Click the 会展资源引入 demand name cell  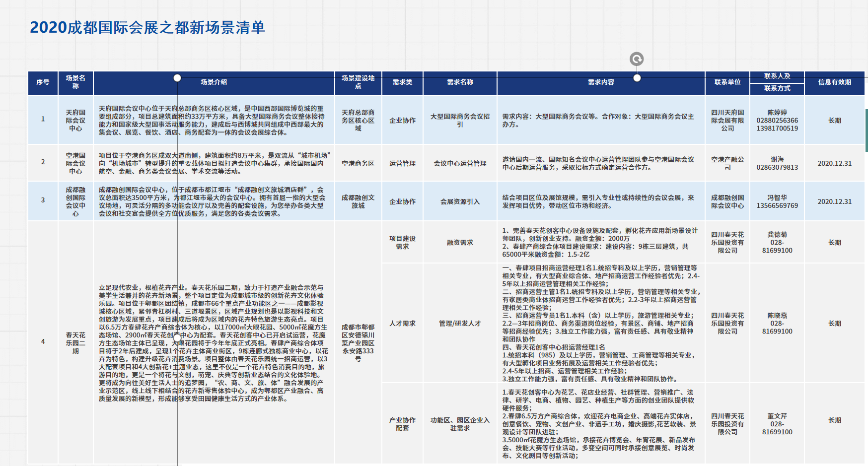pyautogui.click(x=460, y=201)
